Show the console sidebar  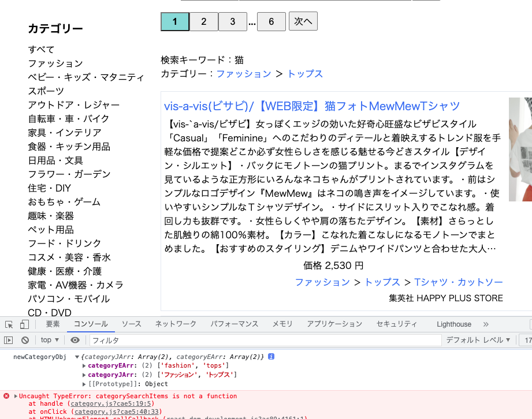coord(8,340)
